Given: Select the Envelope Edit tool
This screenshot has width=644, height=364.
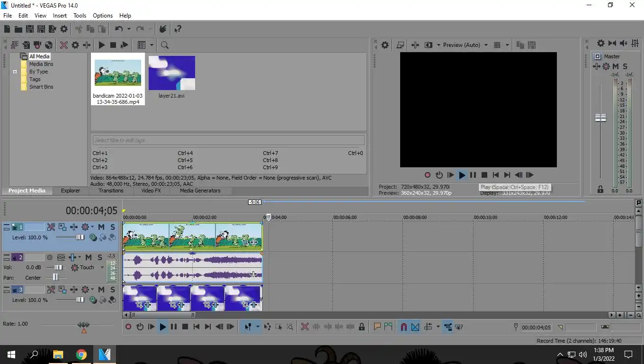Looking at the screenshot, I should click(268, 327).
